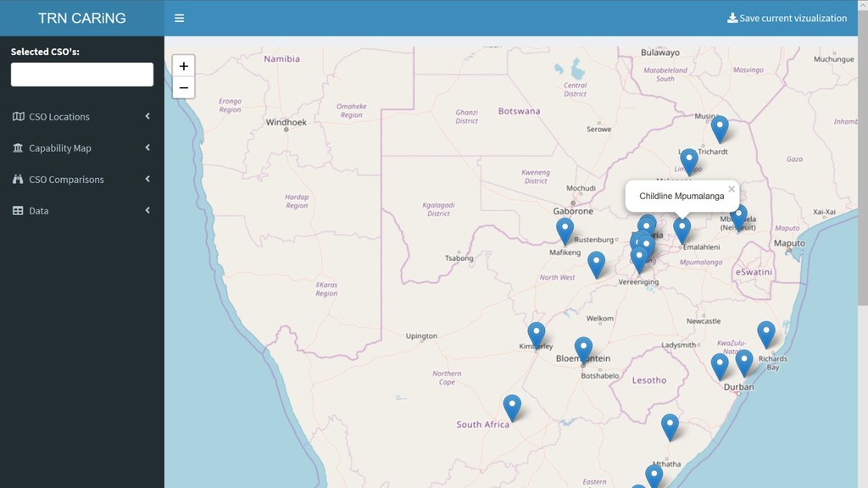Viewport: 868px width, 488px height.
Task: Select the marker near South Africa label
Action: click(x=512, y=408)
